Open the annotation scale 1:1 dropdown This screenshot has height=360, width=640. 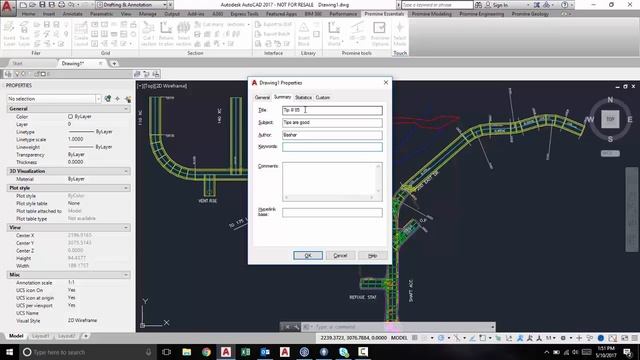[551, 338]
